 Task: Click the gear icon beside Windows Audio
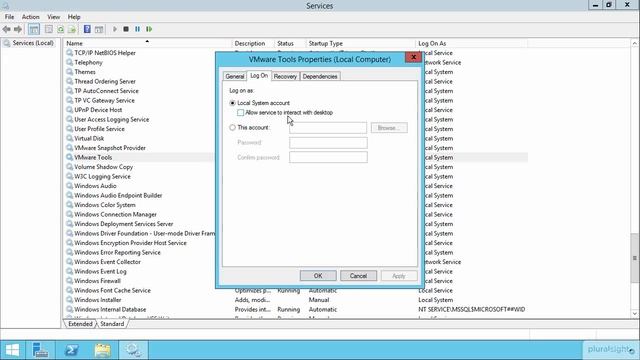[x=69, y=186]
